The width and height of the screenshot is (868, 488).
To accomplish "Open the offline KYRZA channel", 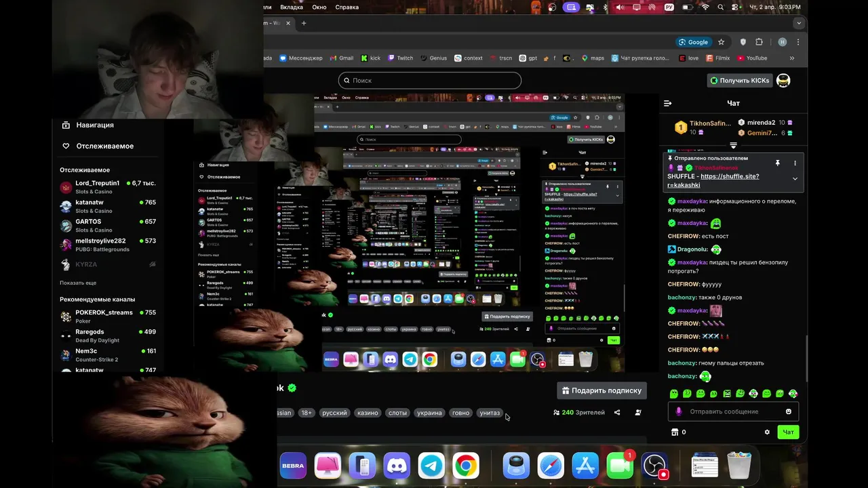I will coord(108,264).
